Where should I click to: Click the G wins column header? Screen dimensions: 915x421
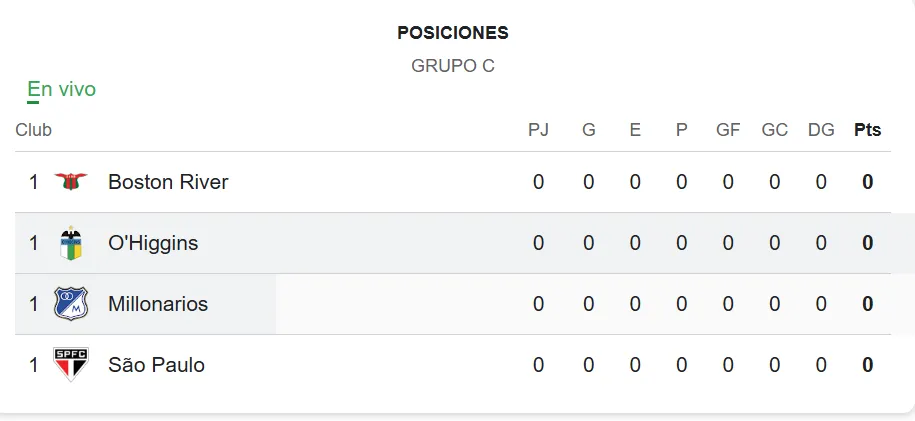coord(588,130)
